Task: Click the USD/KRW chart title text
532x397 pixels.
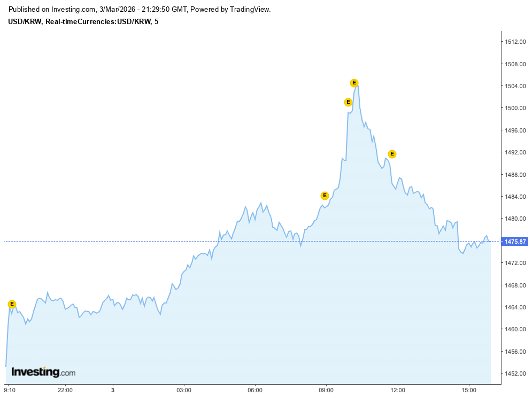Action: [83, 21]
